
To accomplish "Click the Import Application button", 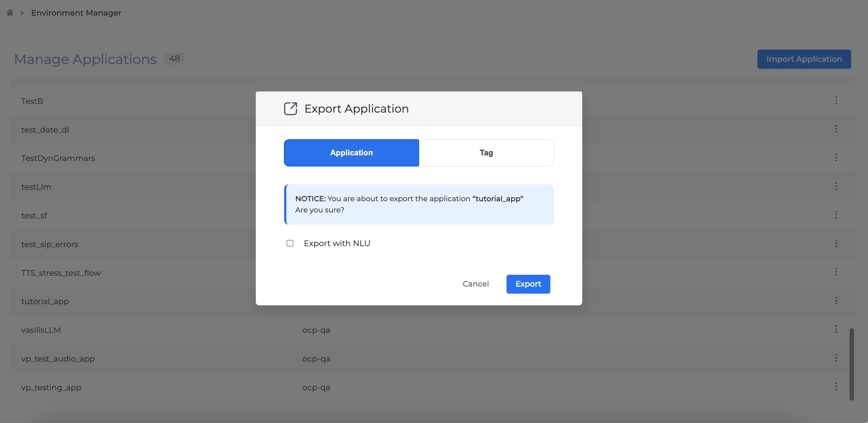I will click(x=804, y=59).
